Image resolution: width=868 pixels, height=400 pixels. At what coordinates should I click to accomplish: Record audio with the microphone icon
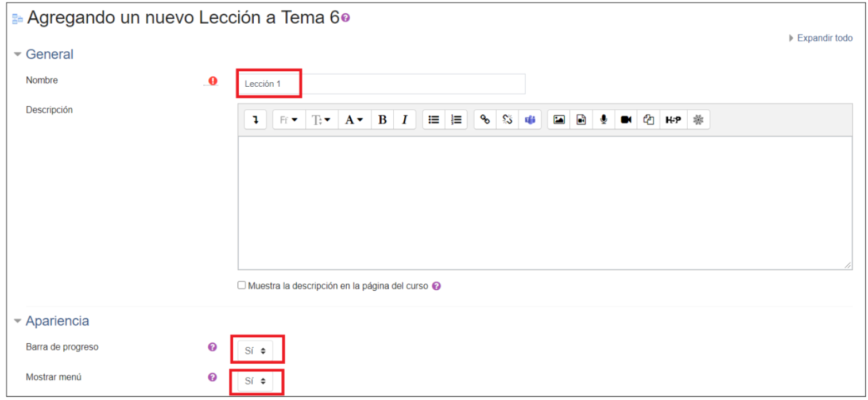[x=603, y=120]
